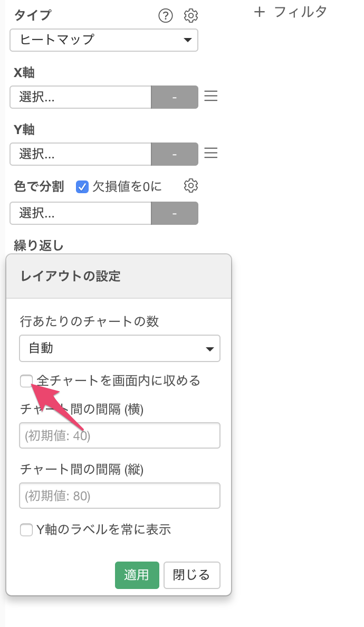This screenshot has height=627, width=364.
Task: Click the チャート間の間隔 (縦) input field
Action: pyautogui.click(x=120, y=496)
